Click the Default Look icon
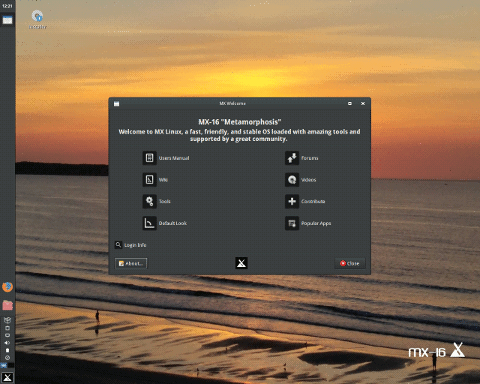 click(150, 223)
